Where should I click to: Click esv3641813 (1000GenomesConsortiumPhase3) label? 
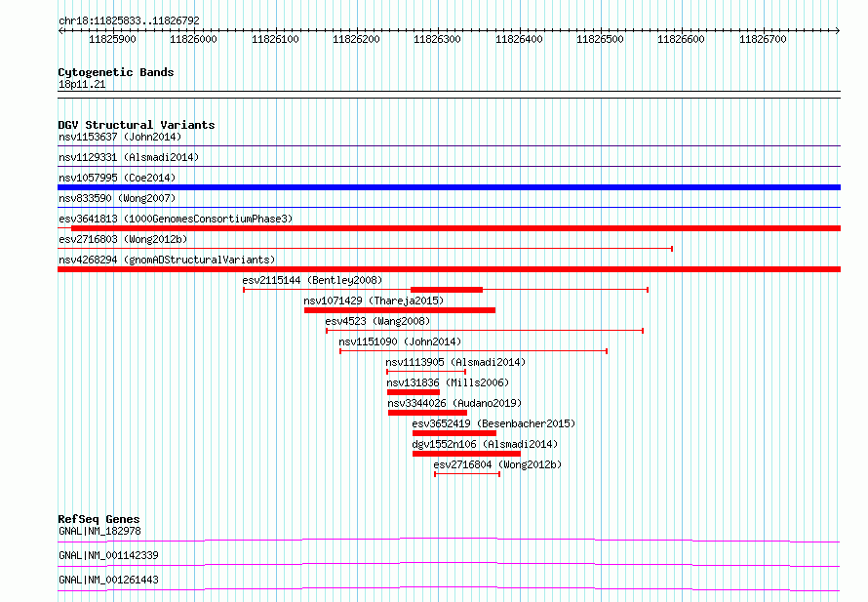[x=176, y=219]
